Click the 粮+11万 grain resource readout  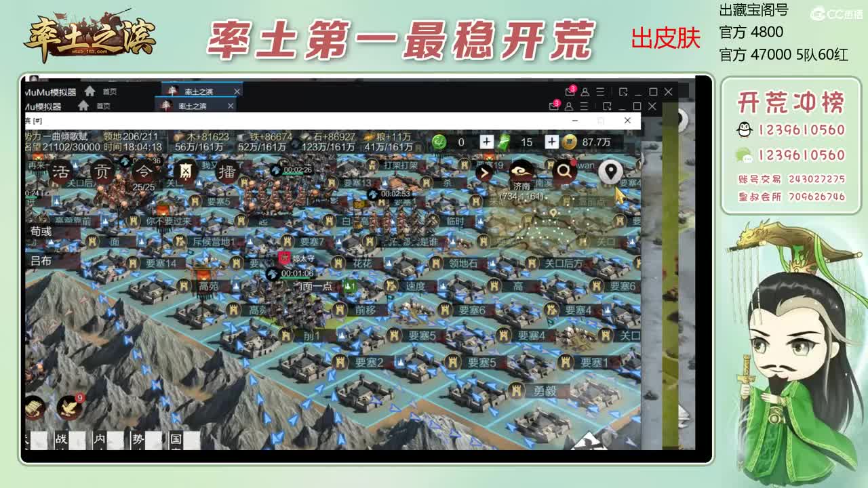(x=387, y=136)
